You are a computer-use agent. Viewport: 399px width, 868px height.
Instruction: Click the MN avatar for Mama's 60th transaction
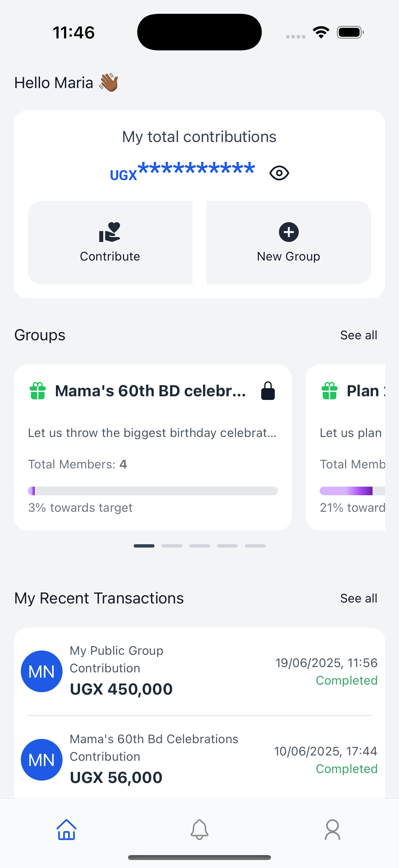click(x=42, y=759)
